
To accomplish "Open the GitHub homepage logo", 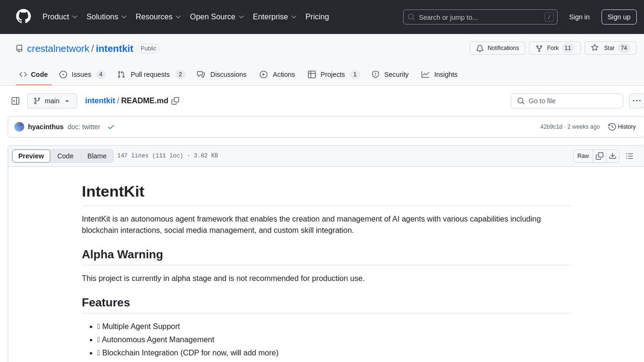I will click(23, 17).
